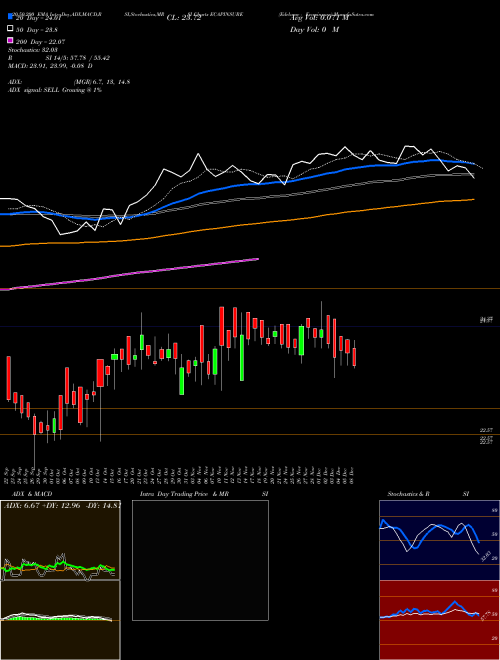The height and width of the screenshot is (660, 500).
Task: Click the 'MACD: 23.91, 23.99, -0.08 D' line
Action: coord(50,66)
